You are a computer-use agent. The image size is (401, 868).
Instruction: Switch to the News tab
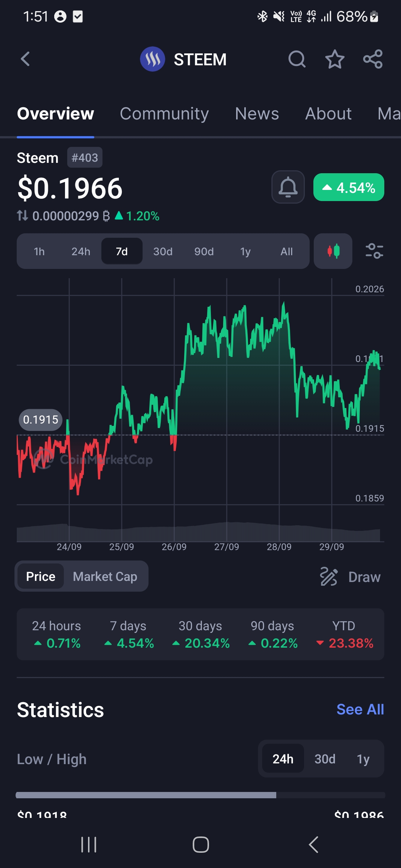[x=257, y=114]
